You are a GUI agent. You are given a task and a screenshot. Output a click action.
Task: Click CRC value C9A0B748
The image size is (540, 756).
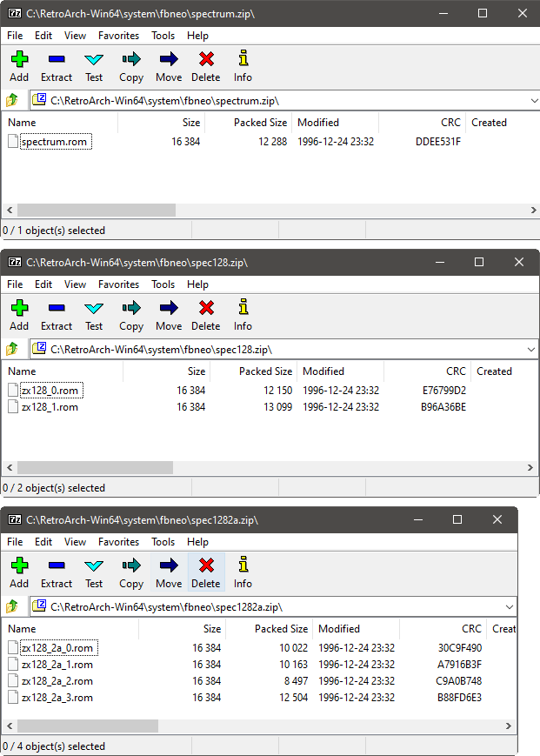pyautogui.click(x=458, y=681)
